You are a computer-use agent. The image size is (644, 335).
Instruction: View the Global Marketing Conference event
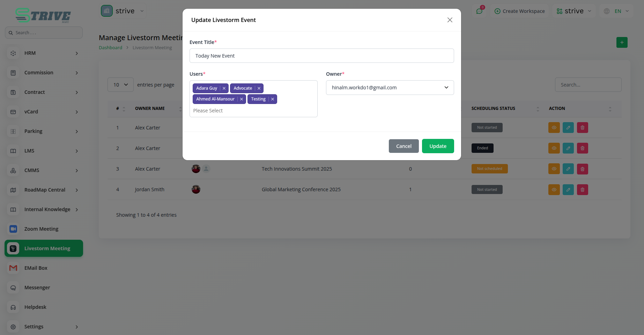coord(554,189)
